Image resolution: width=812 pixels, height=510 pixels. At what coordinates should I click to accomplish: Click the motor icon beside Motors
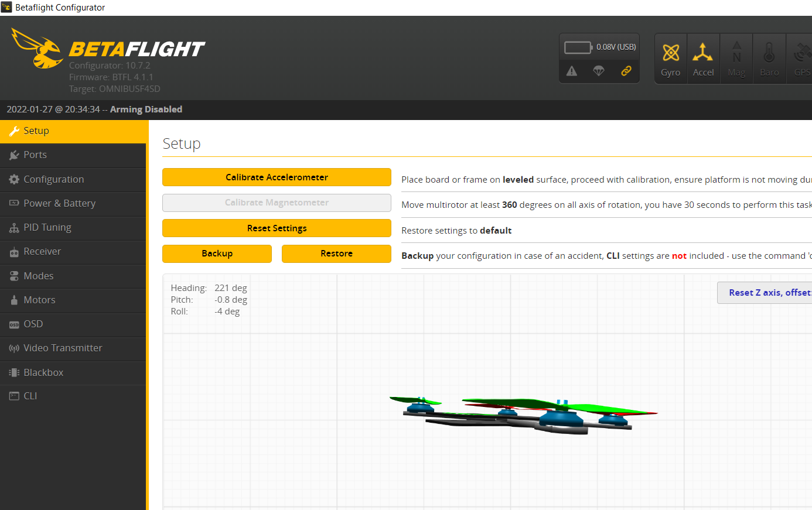pyautogui.click(x=14, y=300)
